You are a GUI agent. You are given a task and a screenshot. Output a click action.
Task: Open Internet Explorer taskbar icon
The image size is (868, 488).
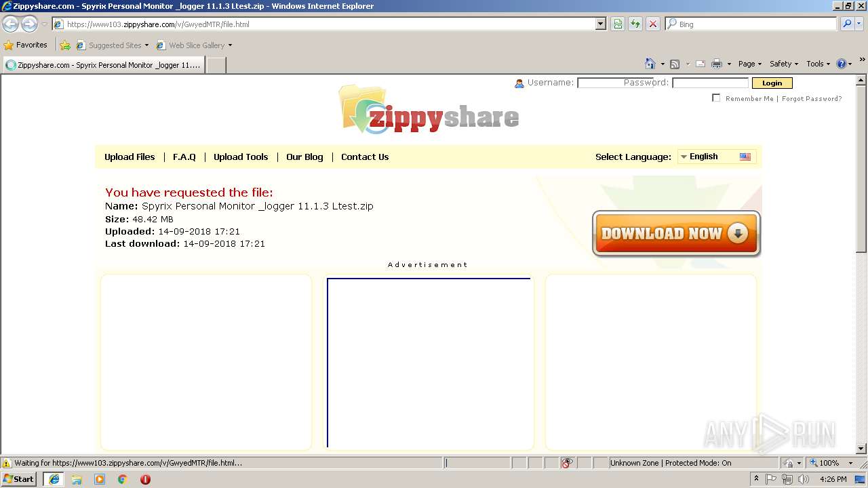pyautogui.click(x=54, y=479)
